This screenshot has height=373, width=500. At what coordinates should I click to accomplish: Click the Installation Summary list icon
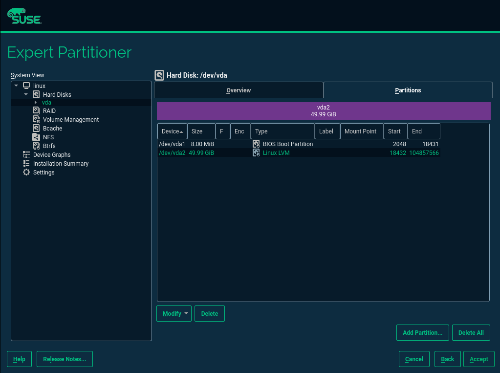tap(26, 163)
